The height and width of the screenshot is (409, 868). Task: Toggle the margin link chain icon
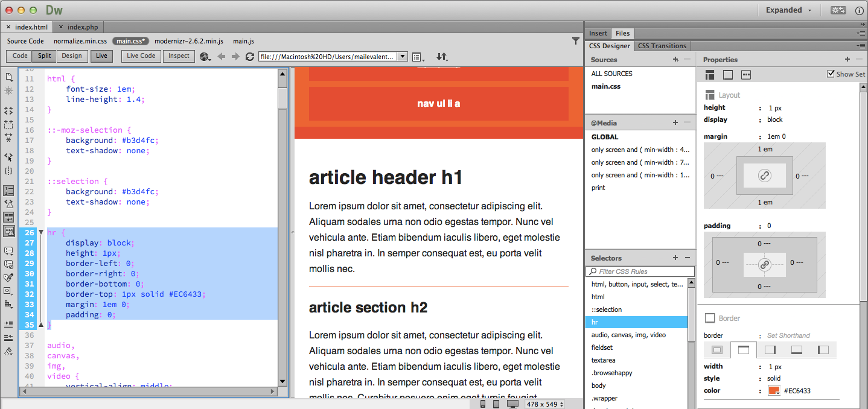[x=765, y=175]
